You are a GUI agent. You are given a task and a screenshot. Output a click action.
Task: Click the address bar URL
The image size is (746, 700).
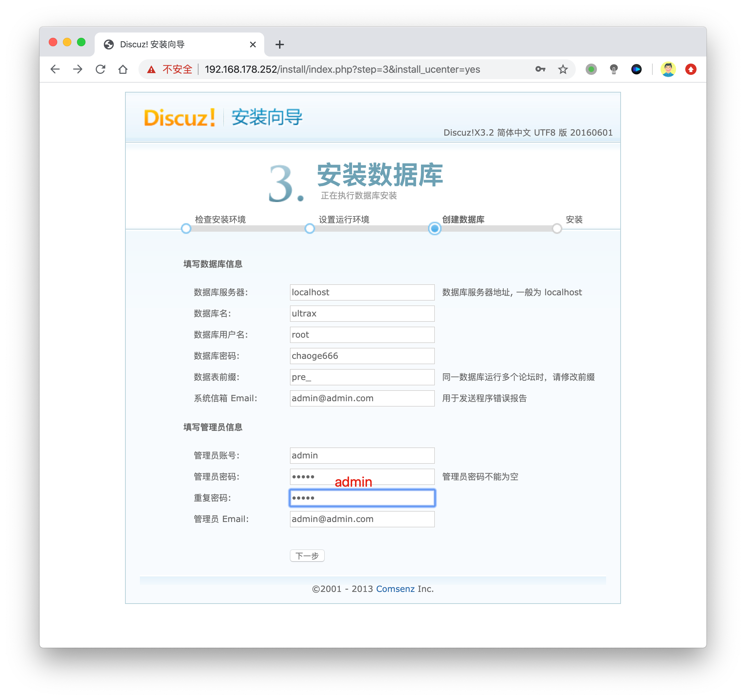tap(342, 70)
